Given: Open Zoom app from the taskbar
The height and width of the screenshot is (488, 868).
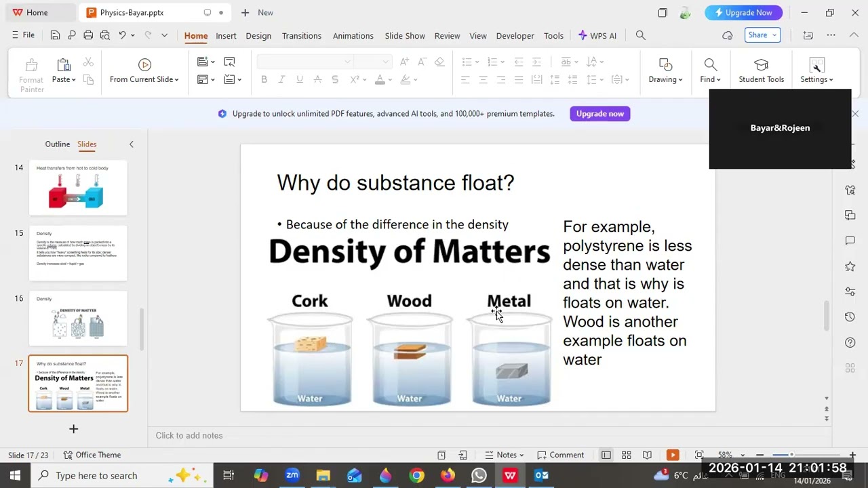Looking at the screenshot, I should coord(292,475).
